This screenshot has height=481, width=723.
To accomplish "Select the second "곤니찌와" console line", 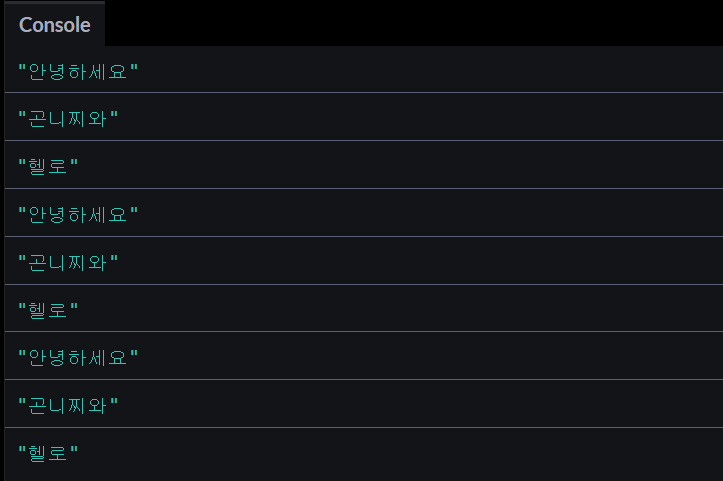I will (68, 262).
